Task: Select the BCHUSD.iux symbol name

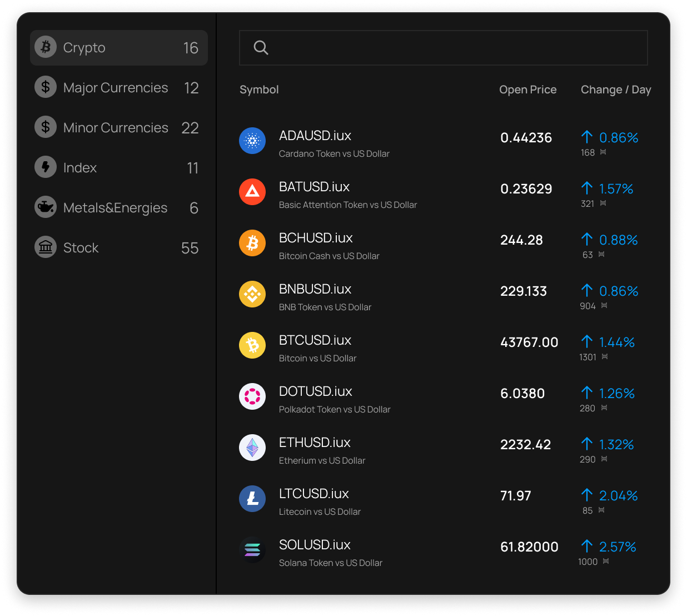Action: [x=316, y=238]
